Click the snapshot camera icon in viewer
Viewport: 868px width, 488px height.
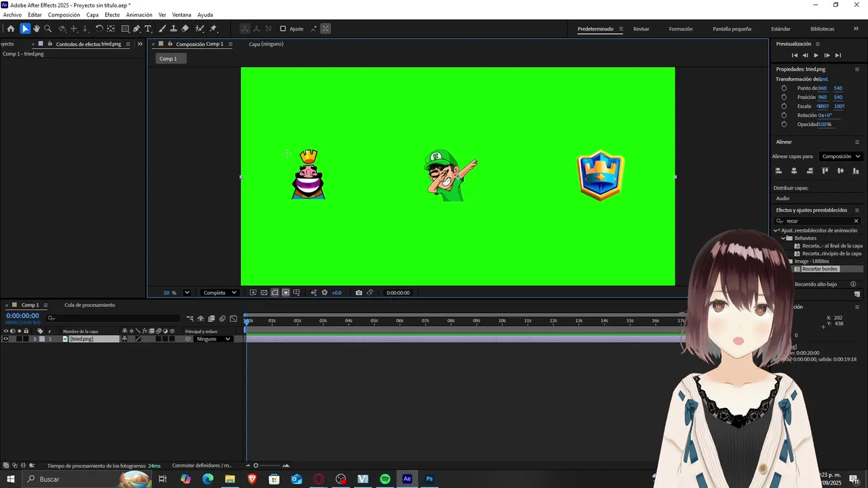pyautogui.click(x=359, y=293)
